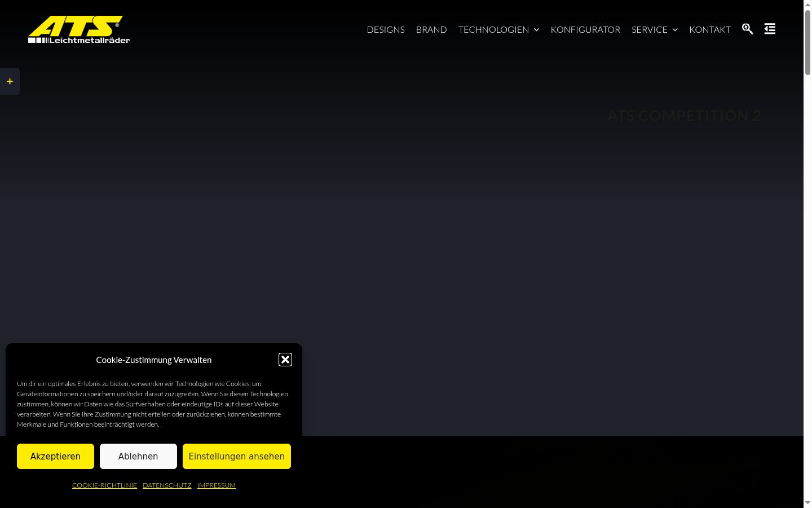Click the scrollbar down arrow

click(807, 503)
